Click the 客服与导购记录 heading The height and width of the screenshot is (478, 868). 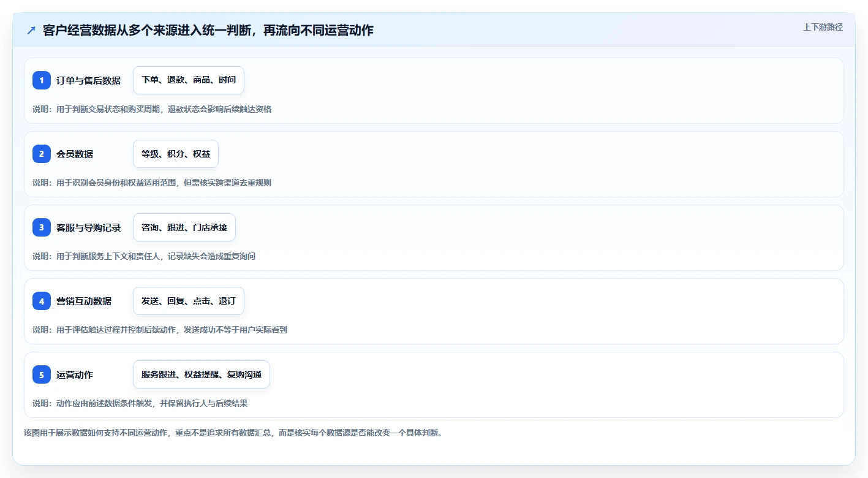point(89,227)
